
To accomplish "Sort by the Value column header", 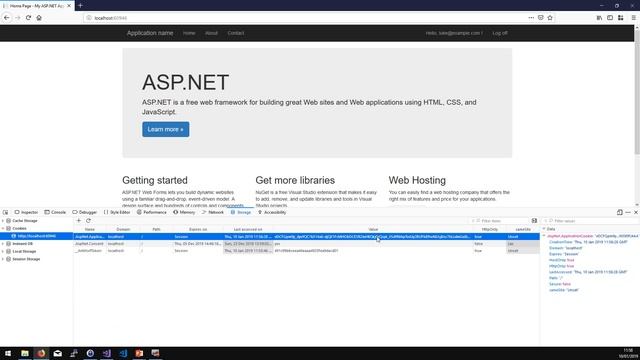I will point(373,229).
